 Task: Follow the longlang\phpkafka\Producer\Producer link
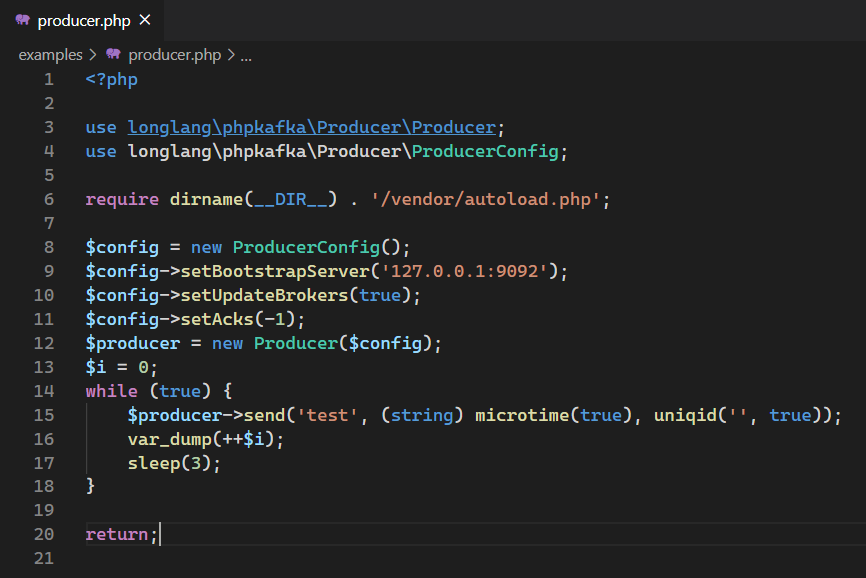pyautogui.click(x=312, y=128)
